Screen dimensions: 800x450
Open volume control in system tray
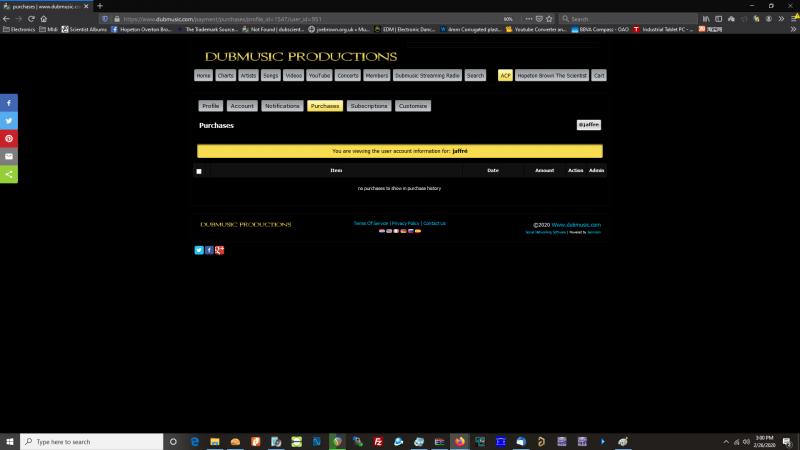(746, 442)
